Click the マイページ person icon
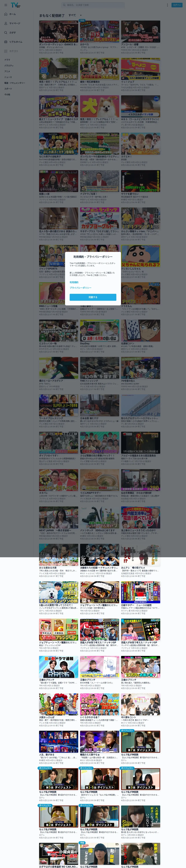Image resolution: width=186 pixels, height=868 pixels. click(6, 23)
